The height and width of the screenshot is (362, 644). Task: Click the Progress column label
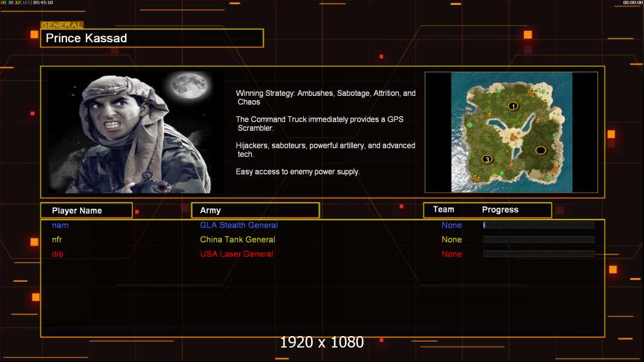500,209
